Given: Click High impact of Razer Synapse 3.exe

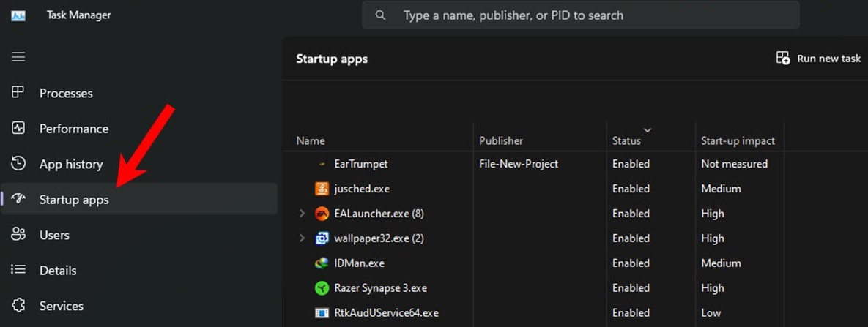Looking at the screenshot, I should point(713,288).
